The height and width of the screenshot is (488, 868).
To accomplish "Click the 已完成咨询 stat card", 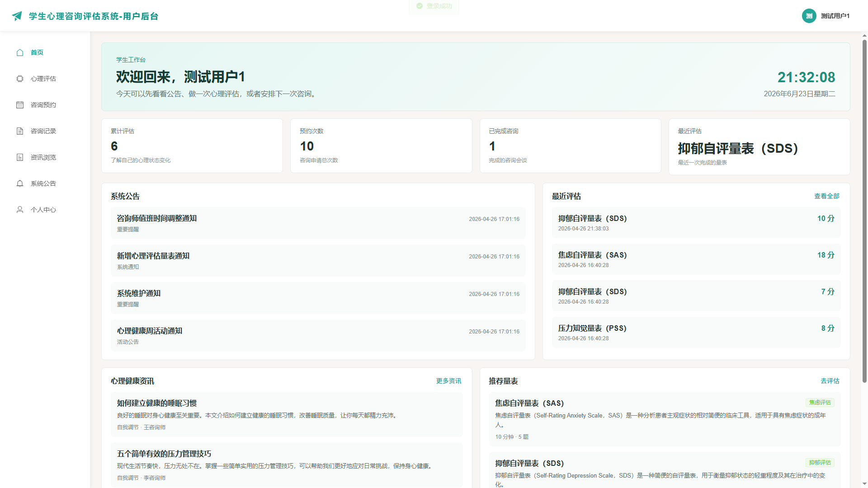I will click(570, 146).
